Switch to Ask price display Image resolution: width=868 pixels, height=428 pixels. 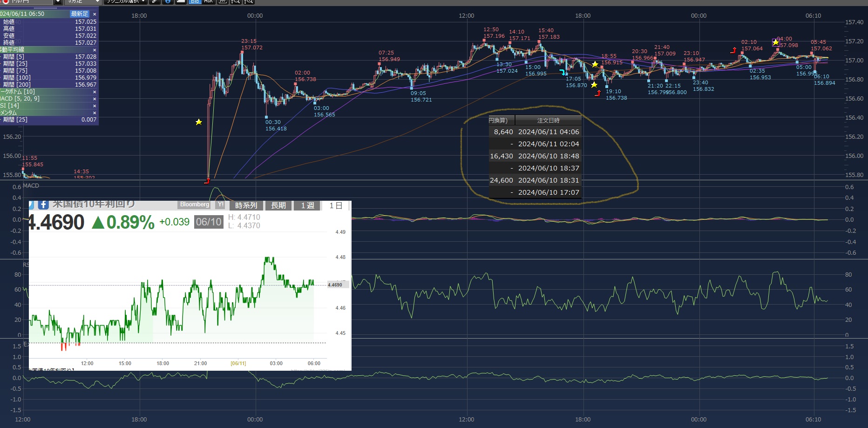point(208,2)
